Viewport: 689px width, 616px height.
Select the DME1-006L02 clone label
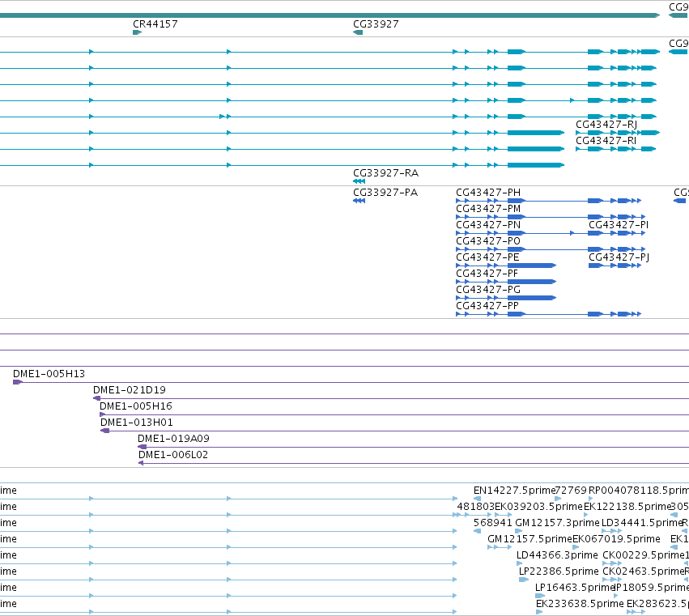click(x=173, y=455)
